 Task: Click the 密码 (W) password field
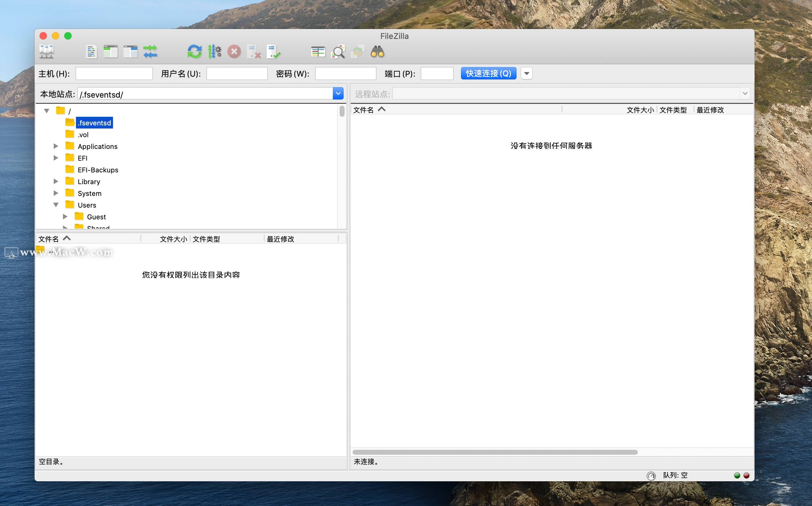point(345,73)
